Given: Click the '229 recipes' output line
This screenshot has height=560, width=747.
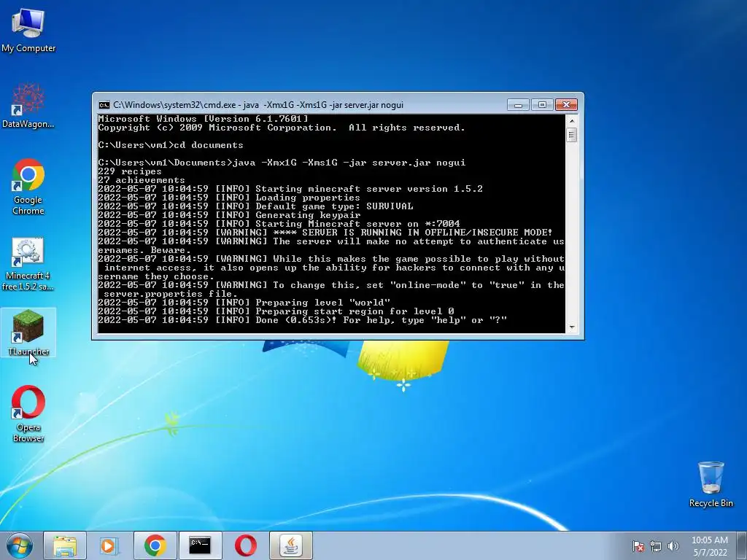Looking at the screenshot, I should click(130, 171).
